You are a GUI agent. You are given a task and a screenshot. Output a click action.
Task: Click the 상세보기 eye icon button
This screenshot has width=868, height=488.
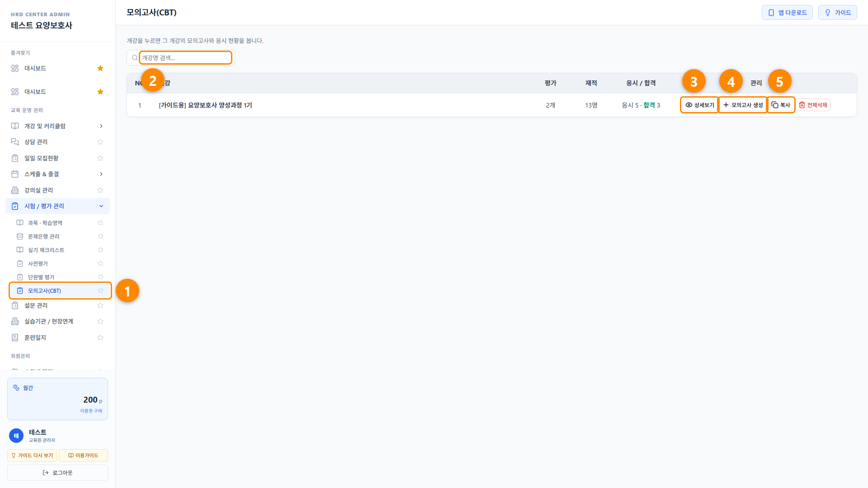click(x=699, y=105)
